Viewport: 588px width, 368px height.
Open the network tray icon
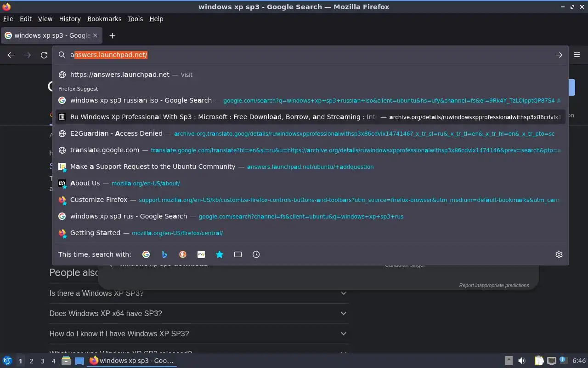(x=552, y=361)
